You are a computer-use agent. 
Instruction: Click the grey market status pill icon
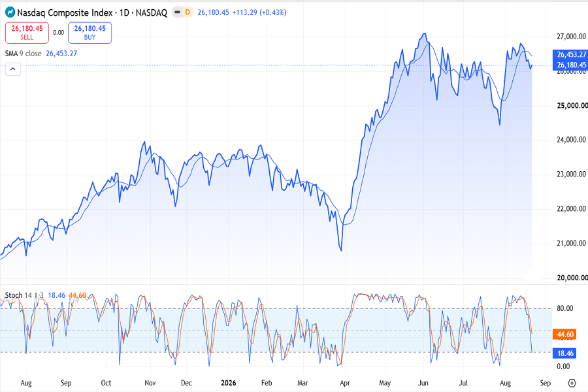click(177, 12)
